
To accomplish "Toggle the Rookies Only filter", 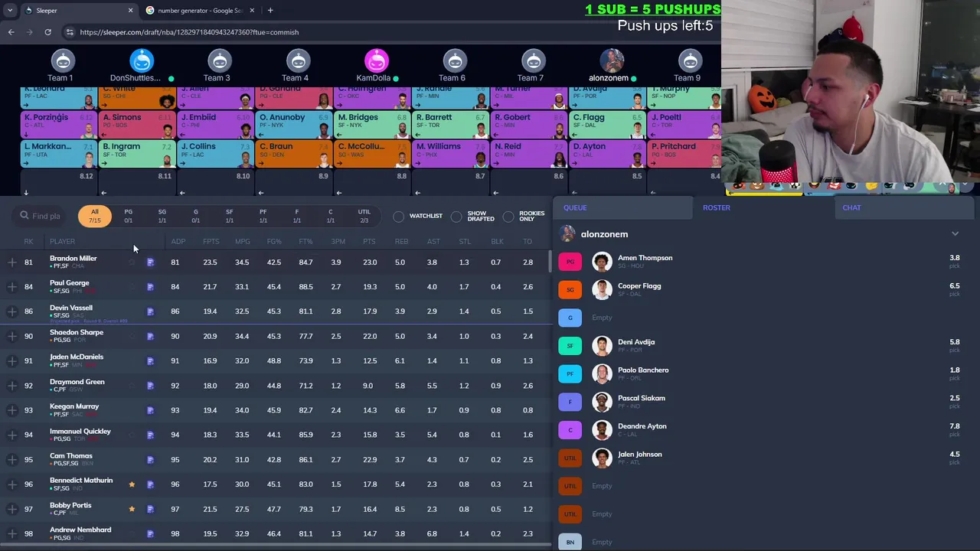I will coord(508,217).
